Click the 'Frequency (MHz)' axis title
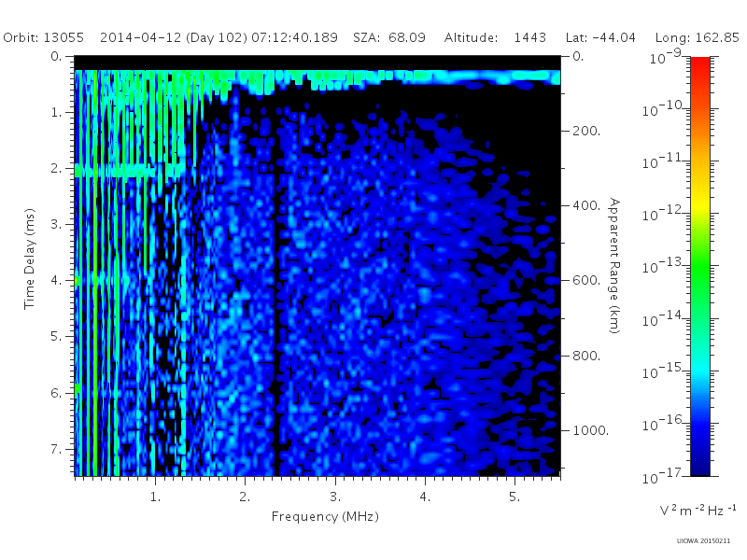 [x=325, y=516]
